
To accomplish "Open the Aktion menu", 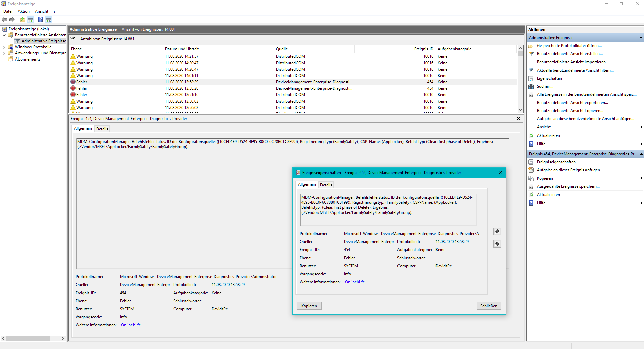I will coord(24,11).
